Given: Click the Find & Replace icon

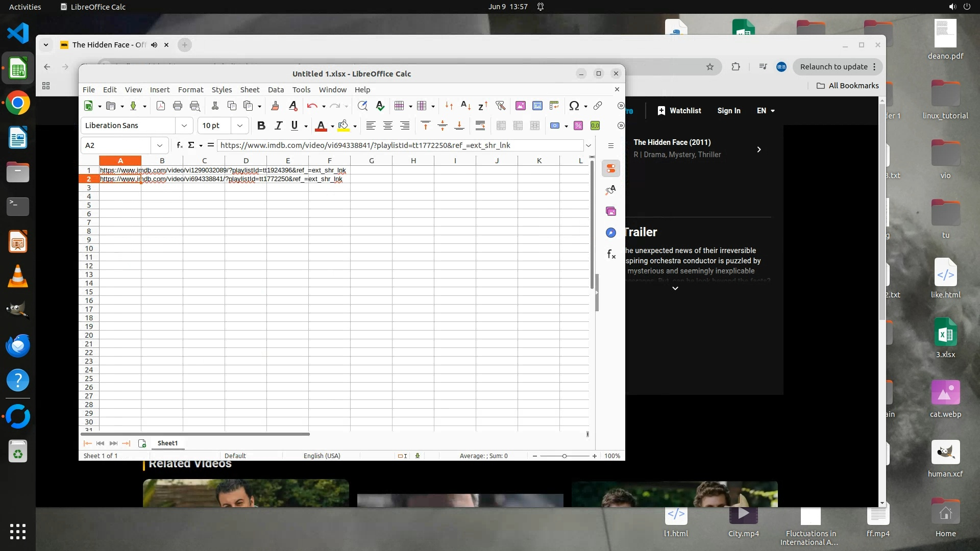Looking at the screenshot, I should click(362, 106).
